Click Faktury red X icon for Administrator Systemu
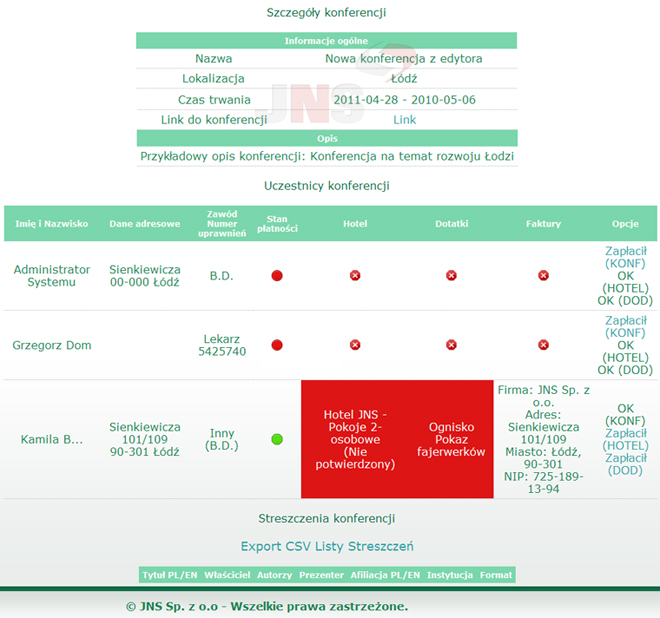660x618 pixels. (x=543, y=275)
